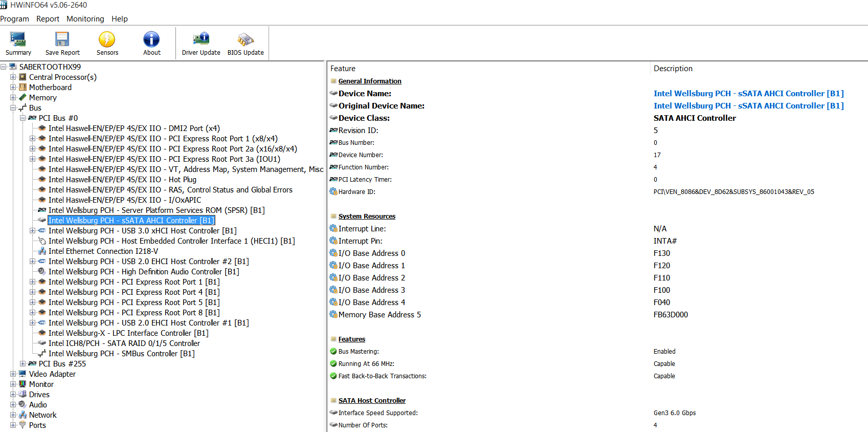Screen dimensions: 868x432
Task: Click the Motherboard tree icon
Action: [23, 88]
